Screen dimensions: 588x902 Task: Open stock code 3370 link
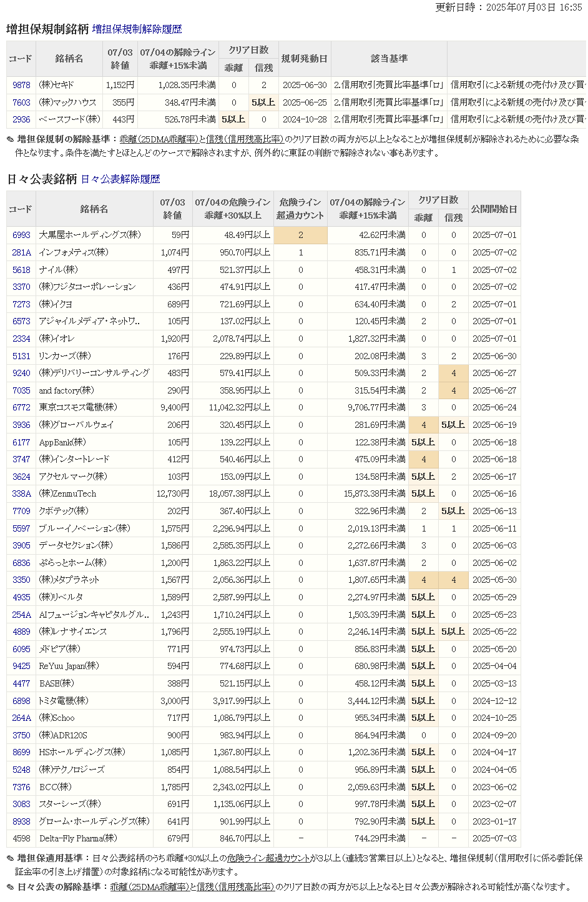tap(21, 287)
